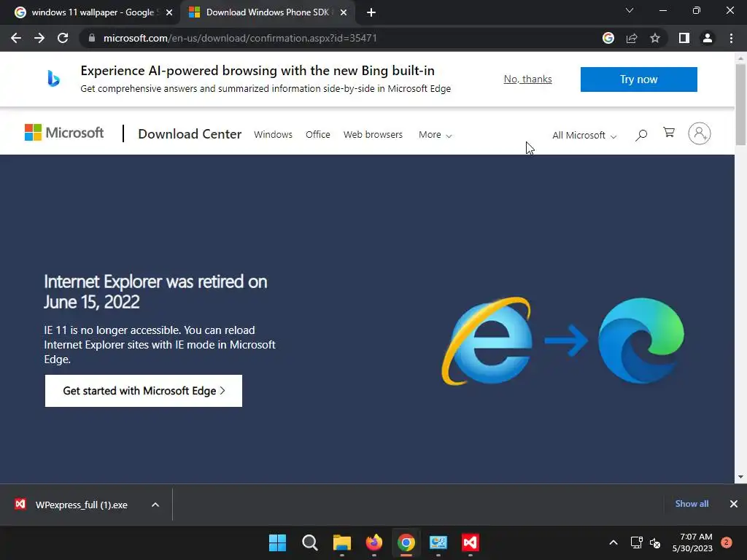Open network status tray icon

click(636, 542)
